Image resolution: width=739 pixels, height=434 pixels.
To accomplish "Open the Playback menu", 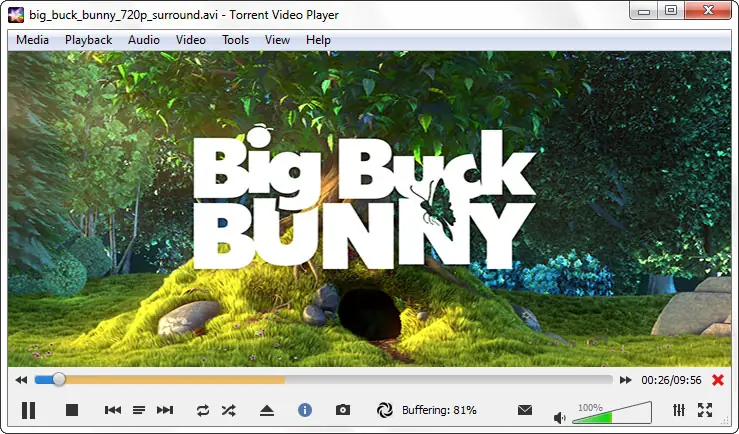I will [x=88, y=40].
